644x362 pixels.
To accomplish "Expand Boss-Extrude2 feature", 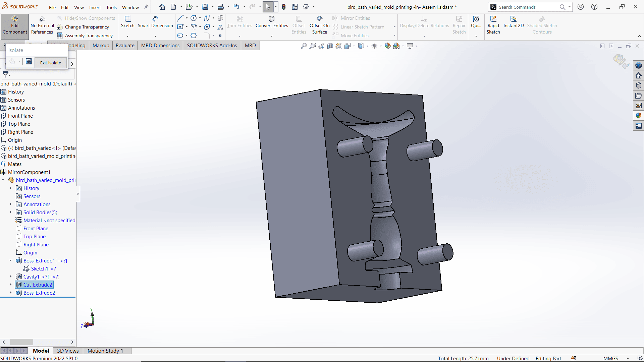I will tap(11, 293).
